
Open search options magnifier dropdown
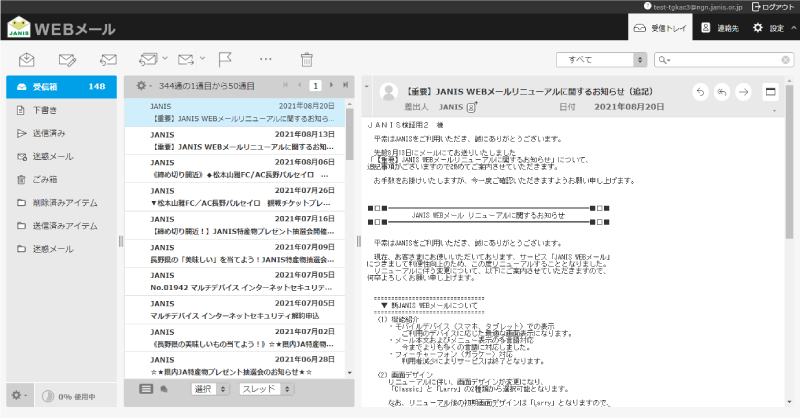tap(664, 60)
